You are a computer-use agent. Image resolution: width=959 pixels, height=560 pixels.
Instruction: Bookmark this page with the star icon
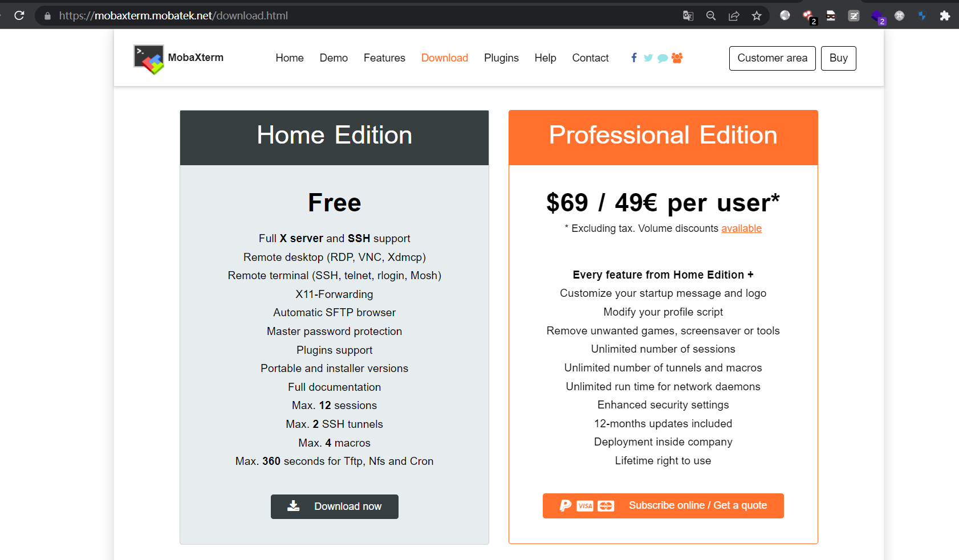click(757, 15)
